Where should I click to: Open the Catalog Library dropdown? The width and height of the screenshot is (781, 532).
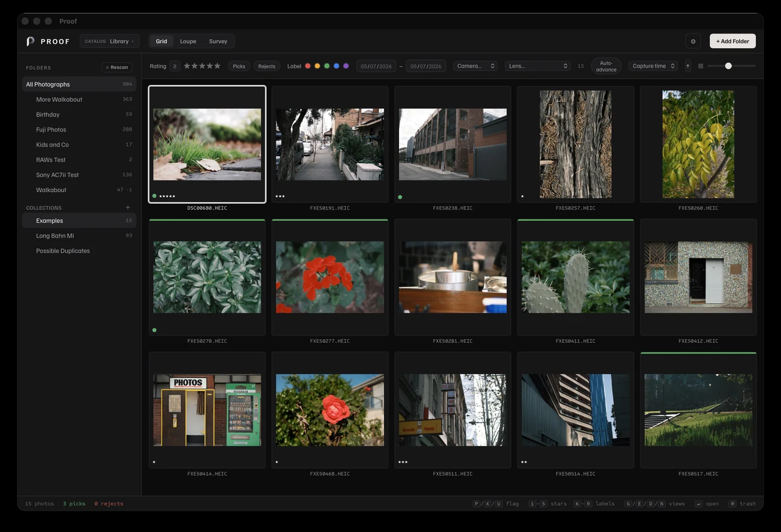(x=110, y=41)
